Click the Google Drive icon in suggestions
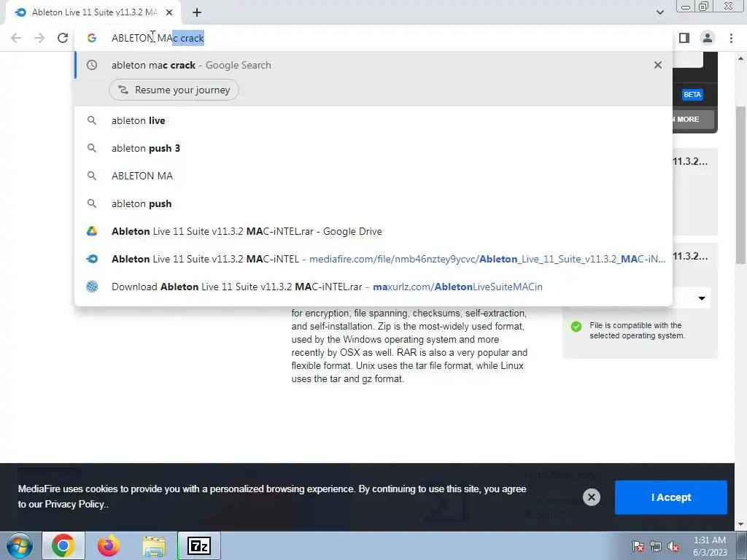 (92, 231)
